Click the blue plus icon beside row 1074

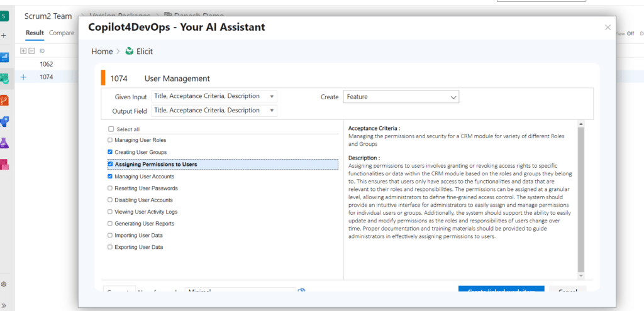[x=23, y=77]
